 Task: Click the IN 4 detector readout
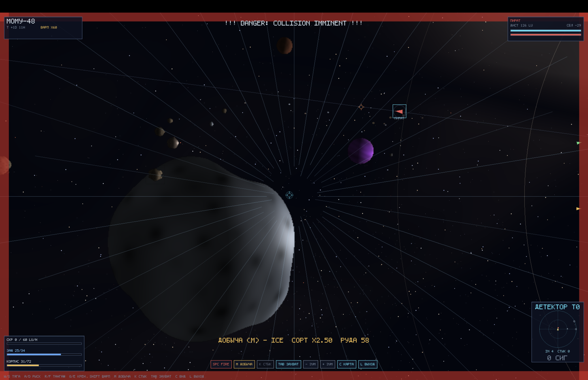549,351
